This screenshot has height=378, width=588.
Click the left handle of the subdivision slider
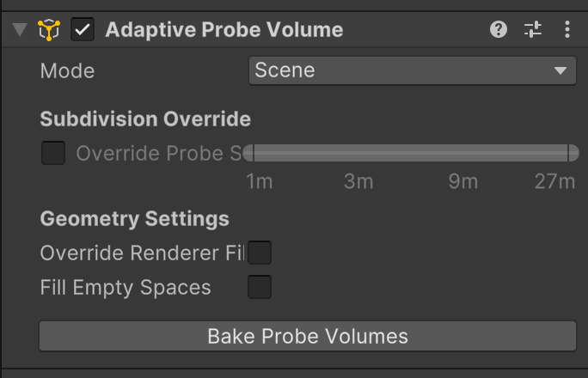249,154
